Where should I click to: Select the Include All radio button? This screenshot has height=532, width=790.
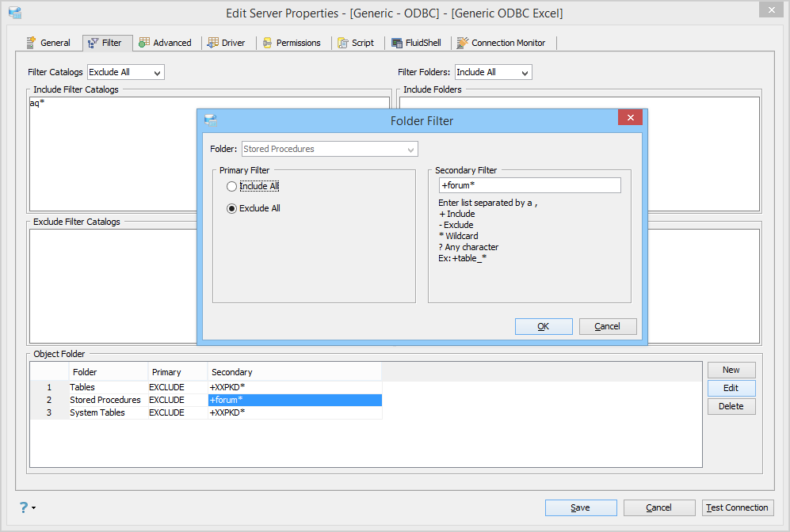231,186
